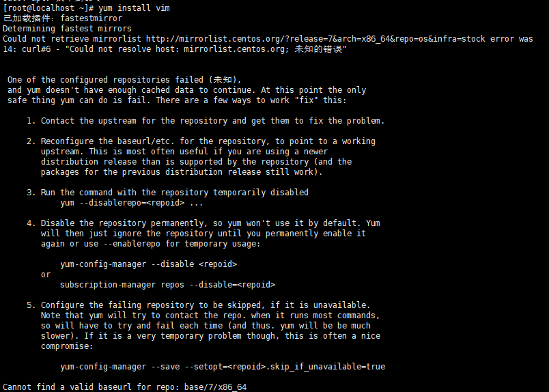Click the 'subscription-manager repos --disable=<repoid>' command
Viewport: 549px width, 392px height.
click(x=168, y=285)
